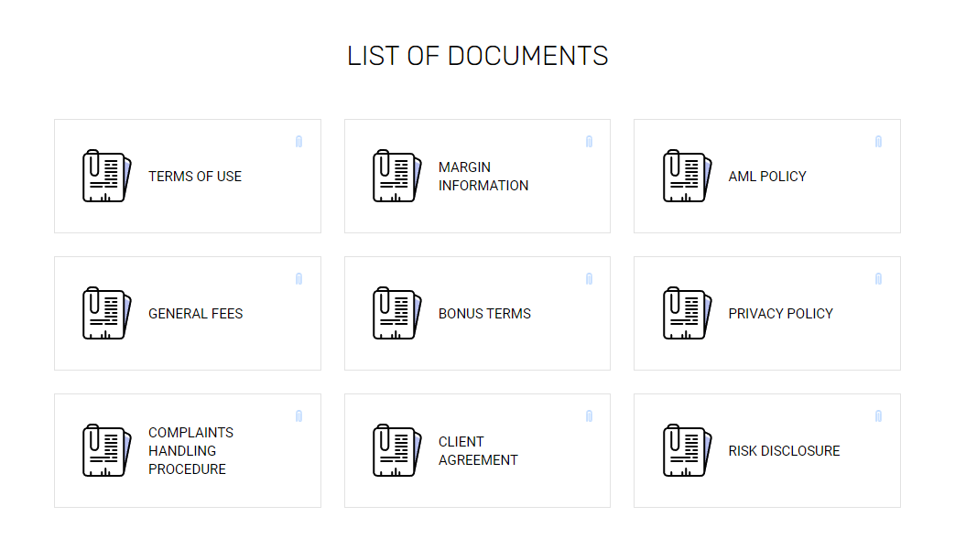955x560 pixels.
Task: Click the document icon beside AML Policy
Action: pyautogui.click(x=687, y=176)
